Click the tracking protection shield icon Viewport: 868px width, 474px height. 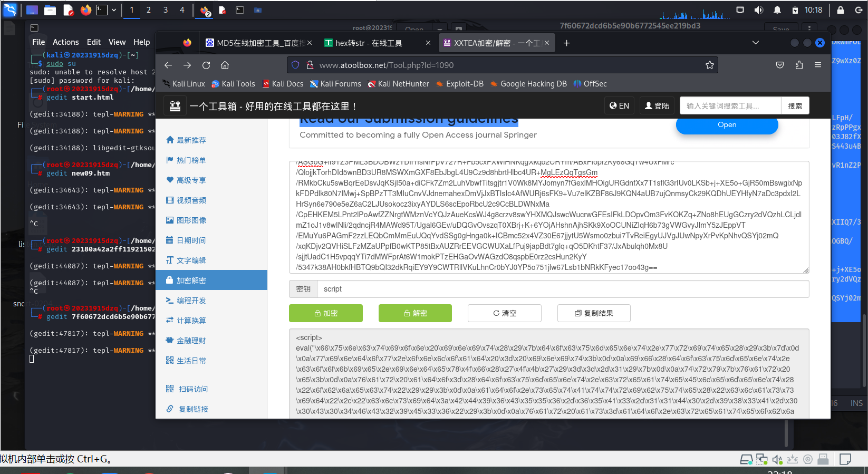pos(295,65)
